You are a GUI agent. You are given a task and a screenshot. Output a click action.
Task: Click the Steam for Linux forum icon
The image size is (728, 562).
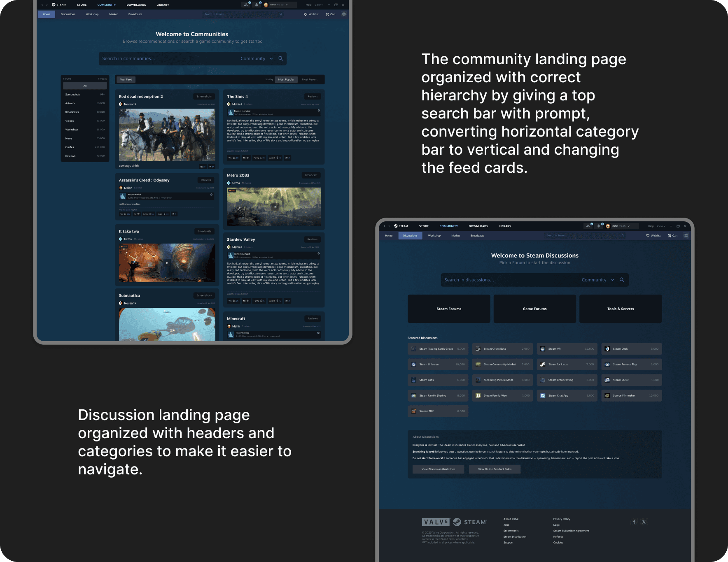543,365
